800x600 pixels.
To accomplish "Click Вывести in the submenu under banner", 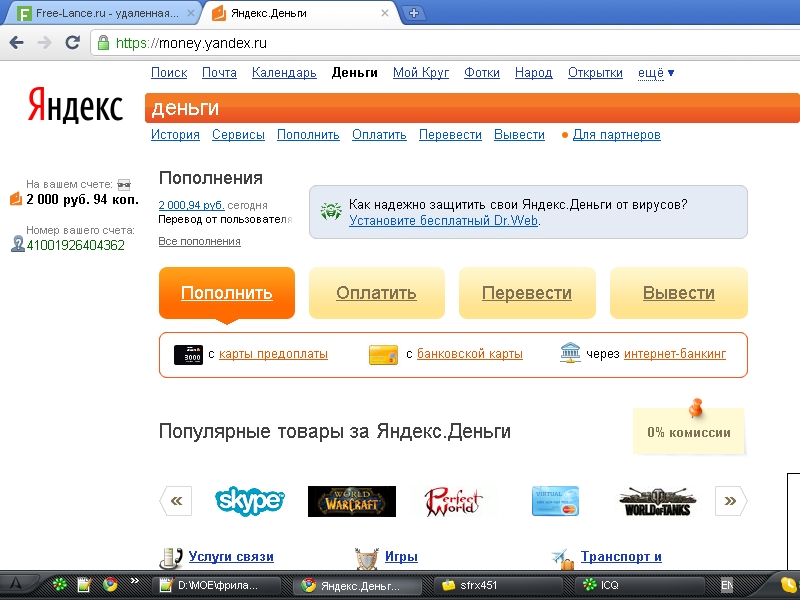I will [x=519, y=135].
